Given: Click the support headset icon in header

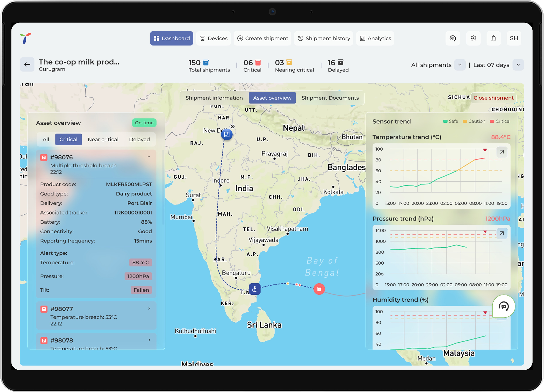Looking at the screenshot, I should (x=452, y=38).
